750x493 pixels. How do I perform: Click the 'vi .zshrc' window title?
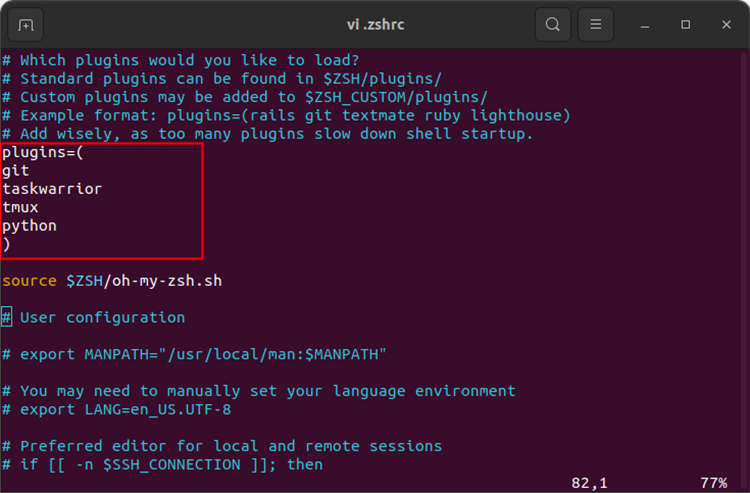375,24
